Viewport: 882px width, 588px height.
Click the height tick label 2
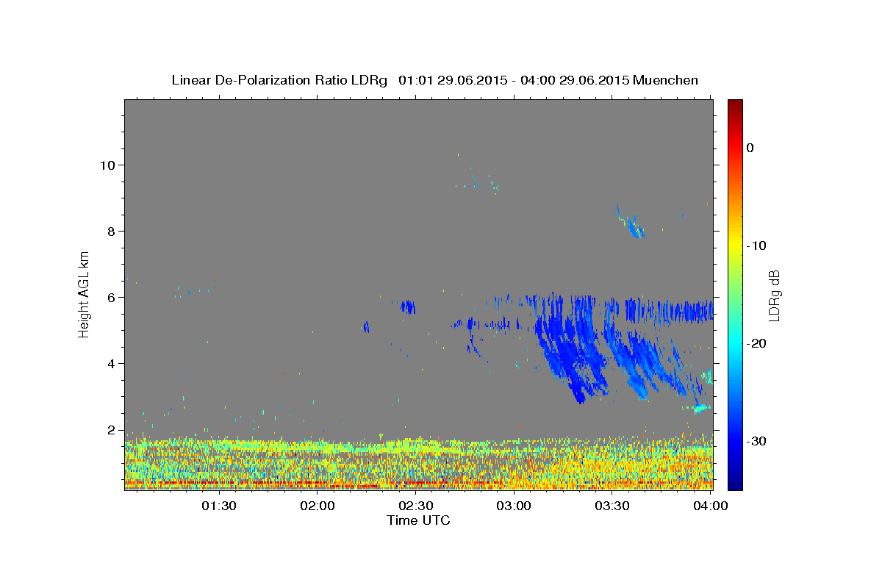click(113, 429)
